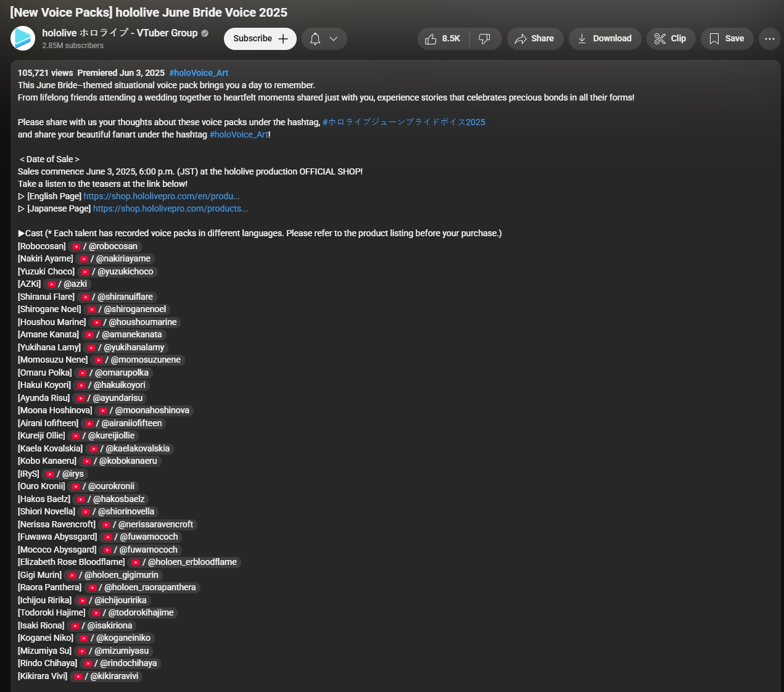Click the Share button
The height and width of the screenshot is (692, 784).
(535, 39)
